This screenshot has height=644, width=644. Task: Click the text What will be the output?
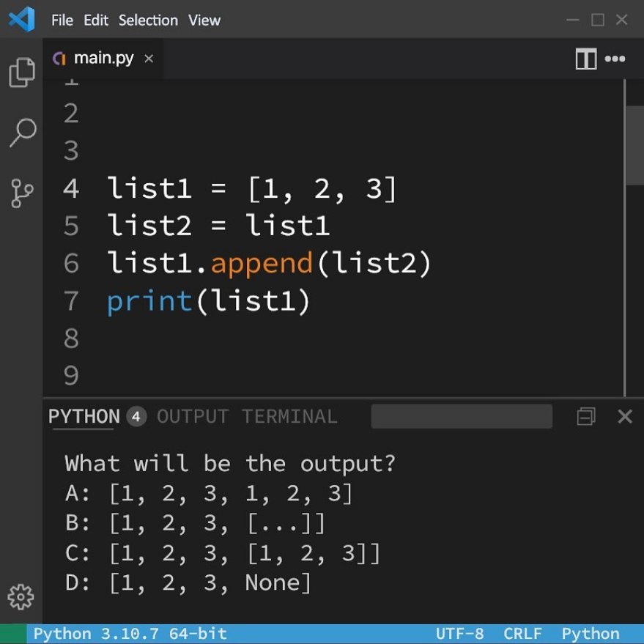click(x=229, y=464)
